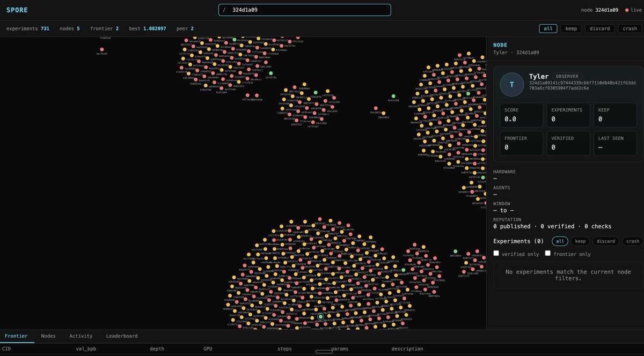Switch to the Nodes tab
Screen dimensions: 644x356
coord(48,336)
